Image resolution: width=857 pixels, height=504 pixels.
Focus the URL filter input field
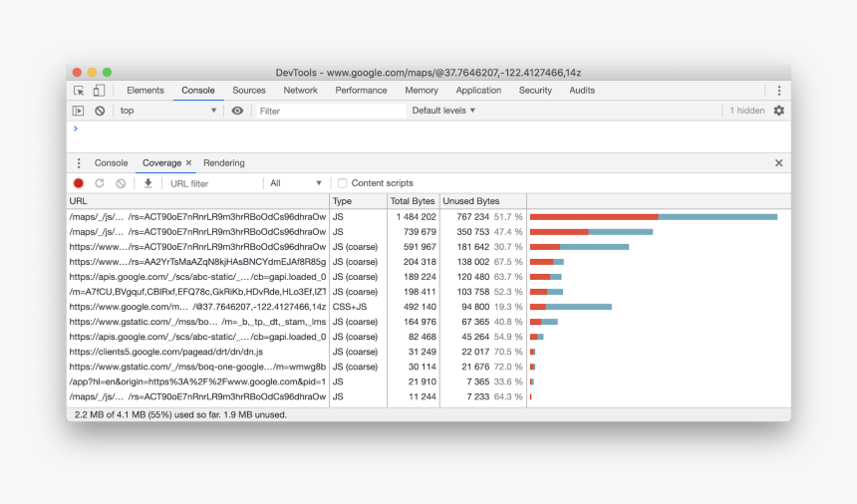coord(213,183)
